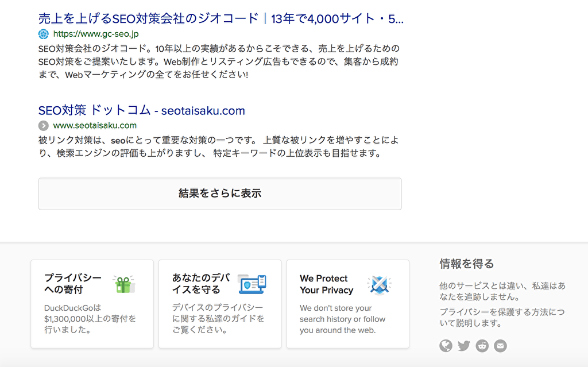
Task: Click the email envelope icon
Action: click(x=501, y=346)
